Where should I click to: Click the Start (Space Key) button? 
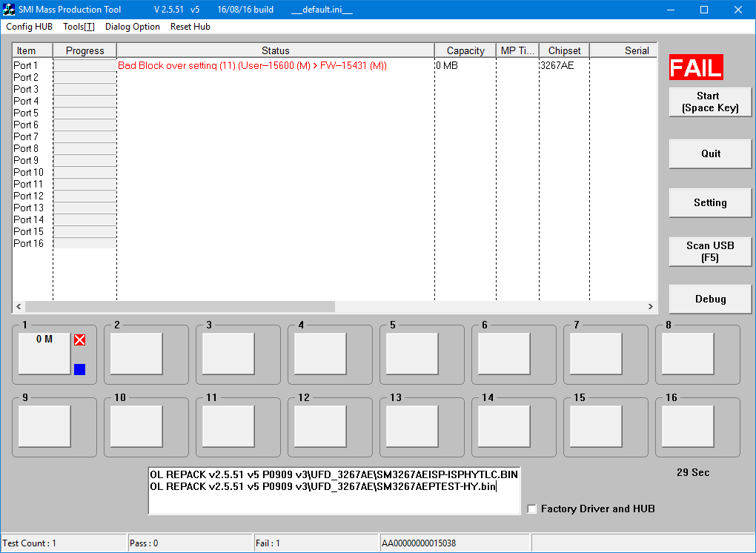(x=710, y=102)
